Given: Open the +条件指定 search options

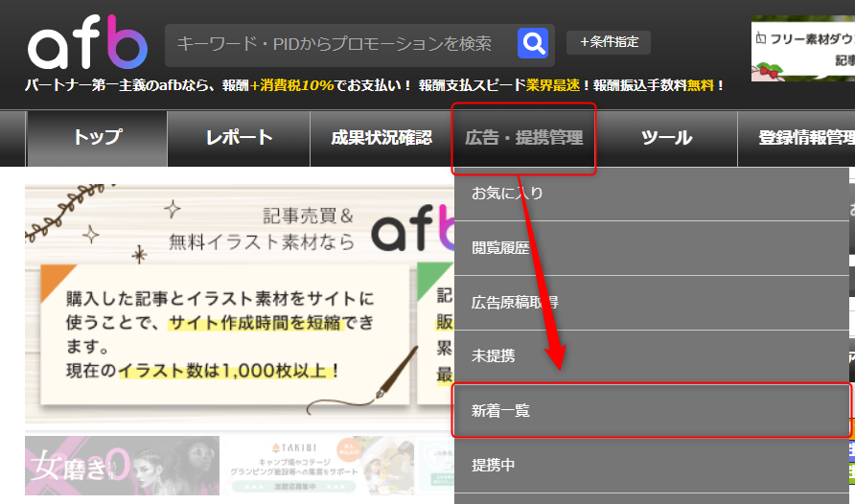Looking at the screenshot, I should tap(609, 42).
